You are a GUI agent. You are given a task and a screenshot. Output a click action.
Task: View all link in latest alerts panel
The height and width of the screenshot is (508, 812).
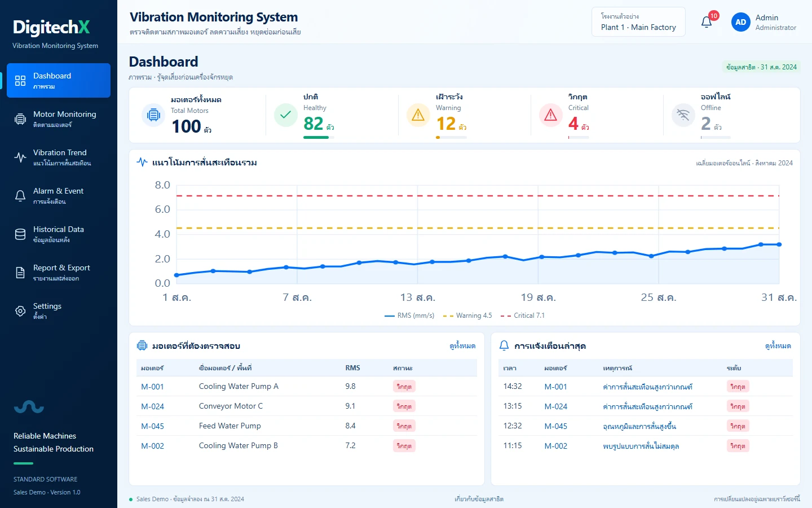[x=778, y=346]
